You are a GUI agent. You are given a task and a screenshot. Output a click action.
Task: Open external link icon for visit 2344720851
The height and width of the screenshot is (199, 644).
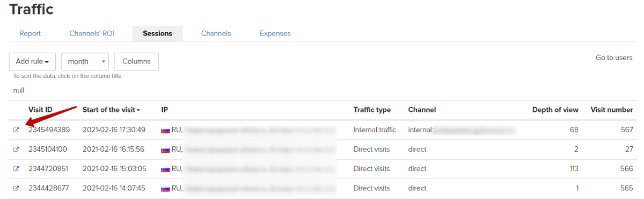pos(16,169)
